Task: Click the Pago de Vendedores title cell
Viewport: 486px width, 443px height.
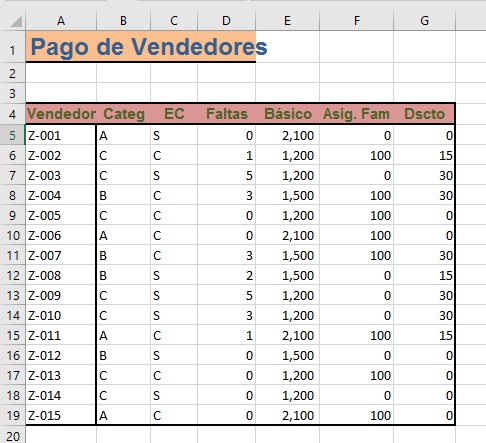Action: 141,47
